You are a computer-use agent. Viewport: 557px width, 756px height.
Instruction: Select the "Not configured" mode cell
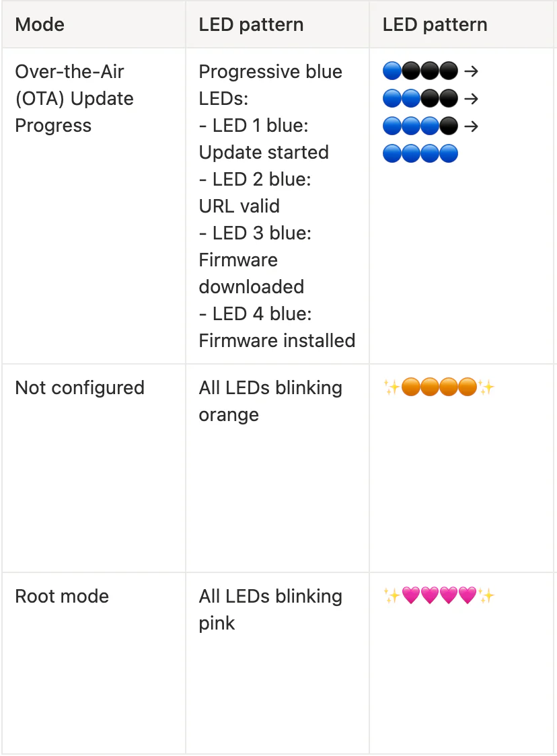pyautogui.click(x=79, y=388)
